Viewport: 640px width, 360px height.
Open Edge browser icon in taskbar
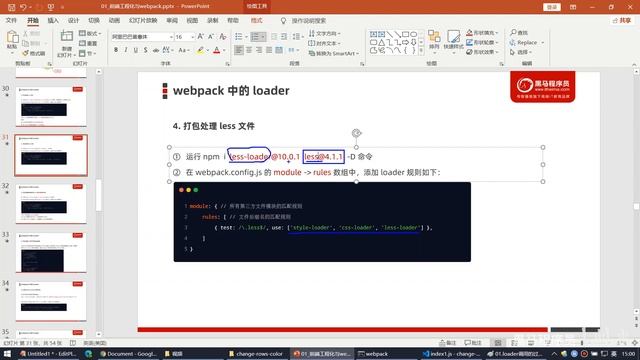pyautogui.click(x=88, y=353)
